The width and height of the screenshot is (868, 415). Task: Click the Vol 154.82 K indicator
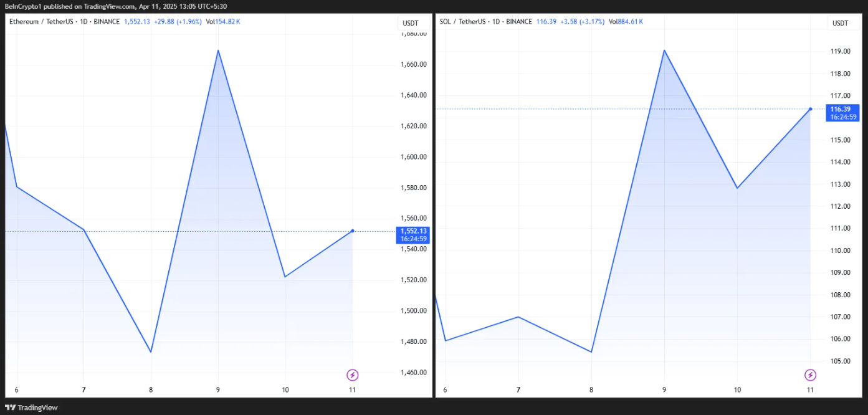222,22
